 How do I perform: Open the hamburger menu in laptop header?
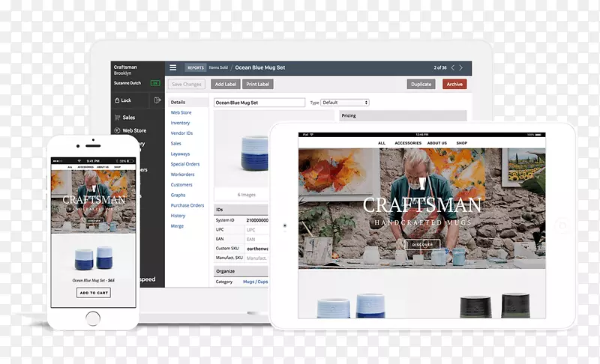[173, 67]
